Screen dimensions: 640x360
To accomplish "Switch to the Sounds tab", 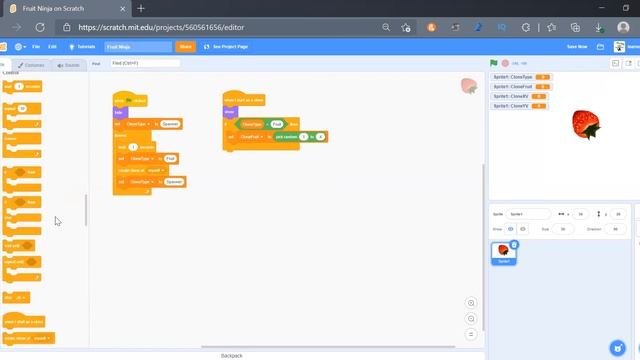I will [x=69, y=65].
